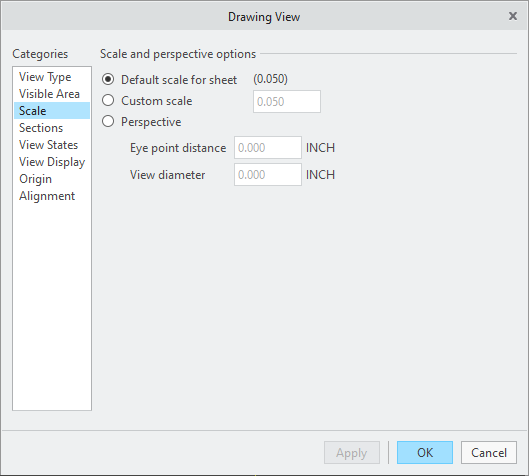Click the Apply button
529x476 pixels.
(352, 452)
